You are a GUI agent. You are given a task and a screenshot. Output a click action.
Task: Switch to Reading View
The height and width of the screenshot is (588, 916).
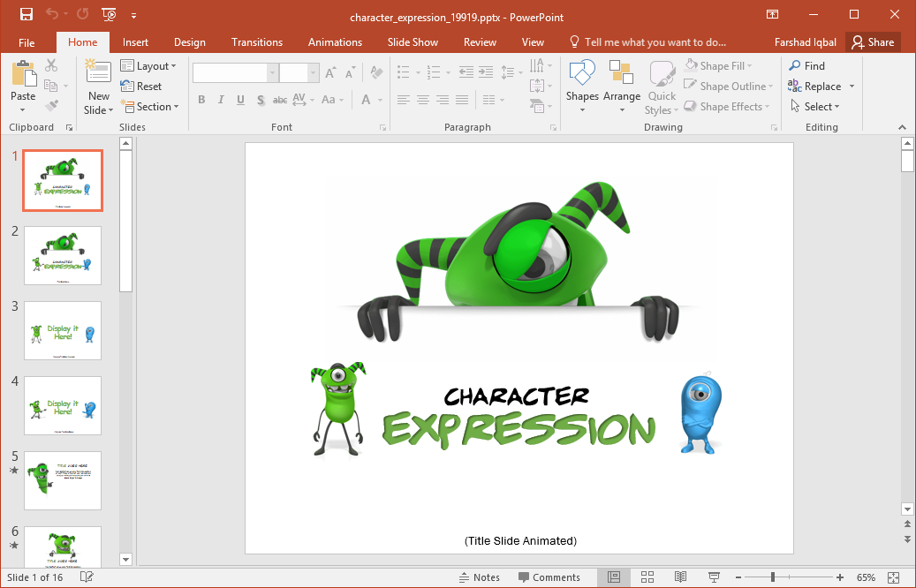point(680,577)
